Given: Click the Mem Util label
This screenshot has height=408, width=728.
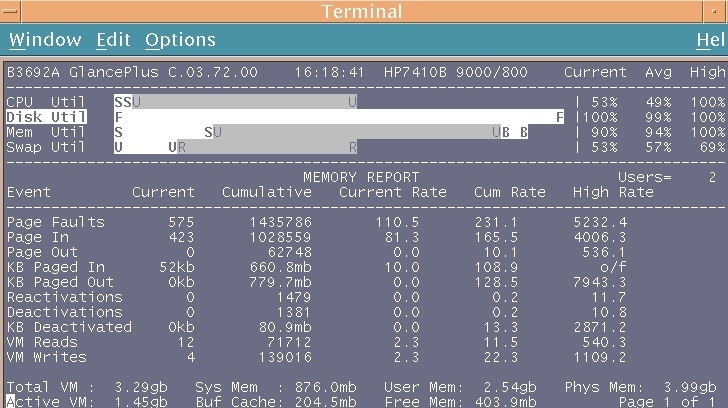Looking at the screenshot, I should (46, 132).
